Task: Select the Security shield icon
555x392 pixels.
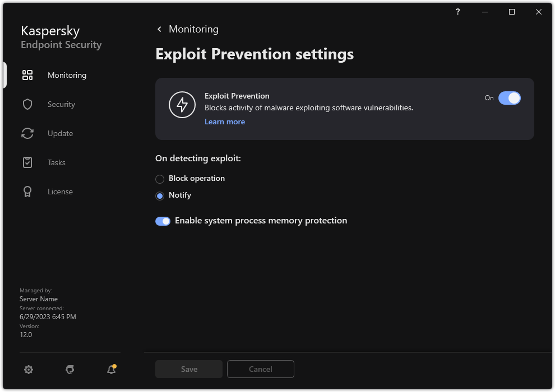Action: [x=27, y=104]
